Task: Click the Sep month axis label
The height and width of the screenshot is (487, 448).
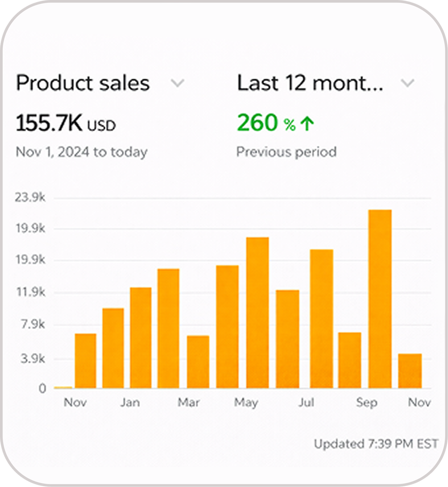Action: point(367,402)
